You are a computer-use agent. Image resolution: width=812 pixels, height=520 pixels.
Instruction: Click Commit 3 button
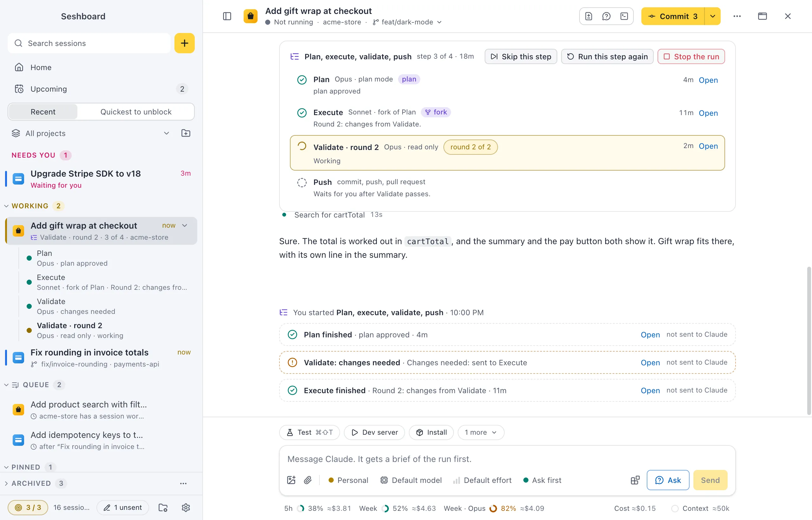pos(673,16)
